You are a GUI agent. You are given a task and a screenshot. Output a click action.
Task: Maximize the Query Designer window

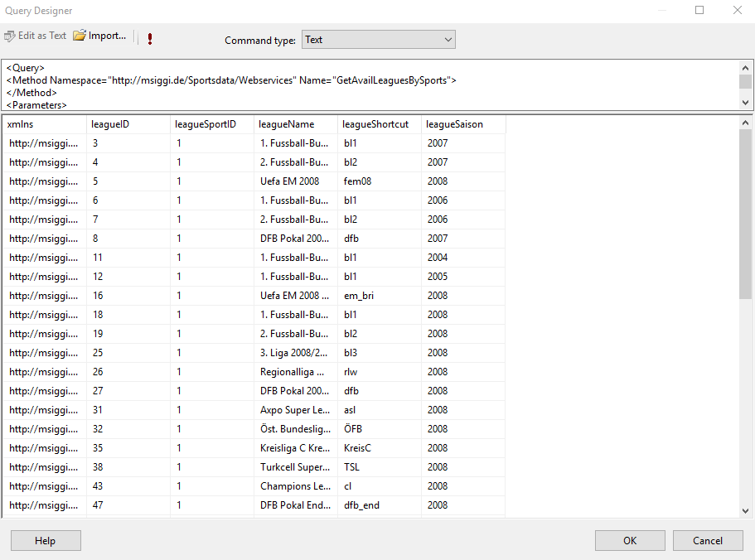(x=699, y=11)
